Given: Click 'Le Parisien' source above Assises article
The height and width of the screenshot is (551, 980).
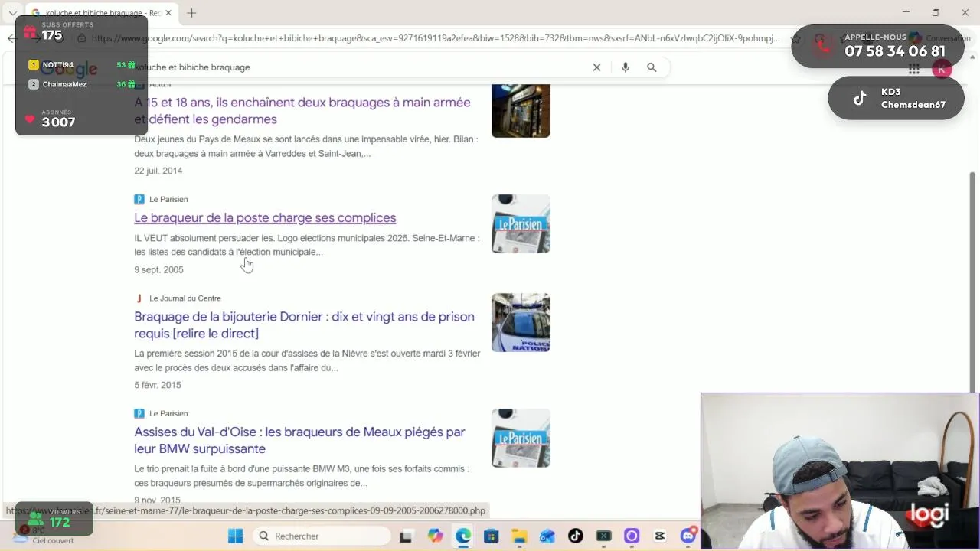Looking at the screenshot, I should click(168, 413).
